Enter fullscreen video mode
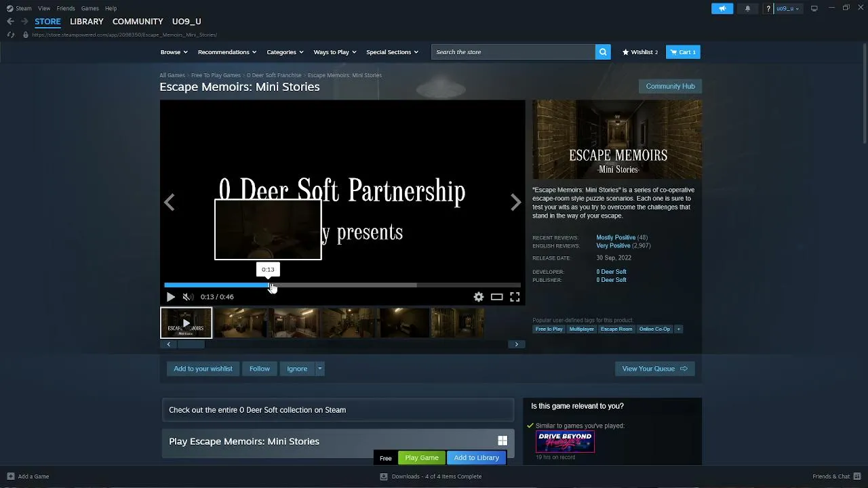The width and height of the screenshot is (868, 488). 515,297
